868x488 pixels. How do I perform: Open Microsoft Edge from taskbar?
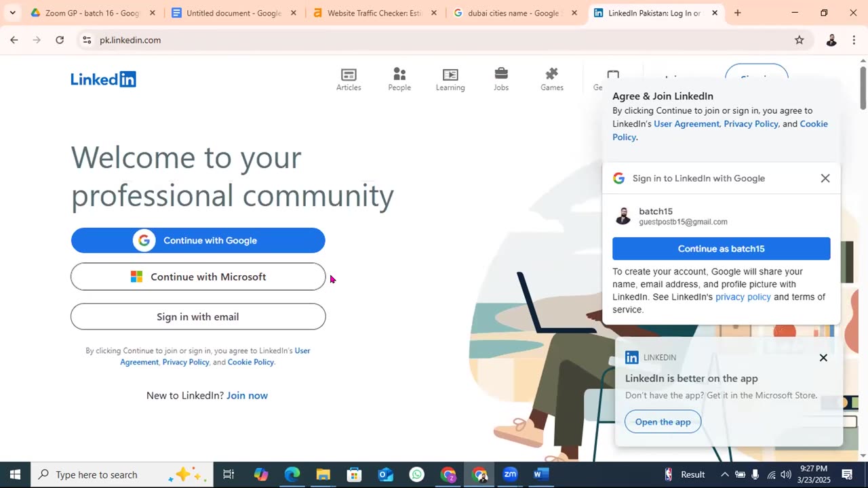[x=292, y=474]
